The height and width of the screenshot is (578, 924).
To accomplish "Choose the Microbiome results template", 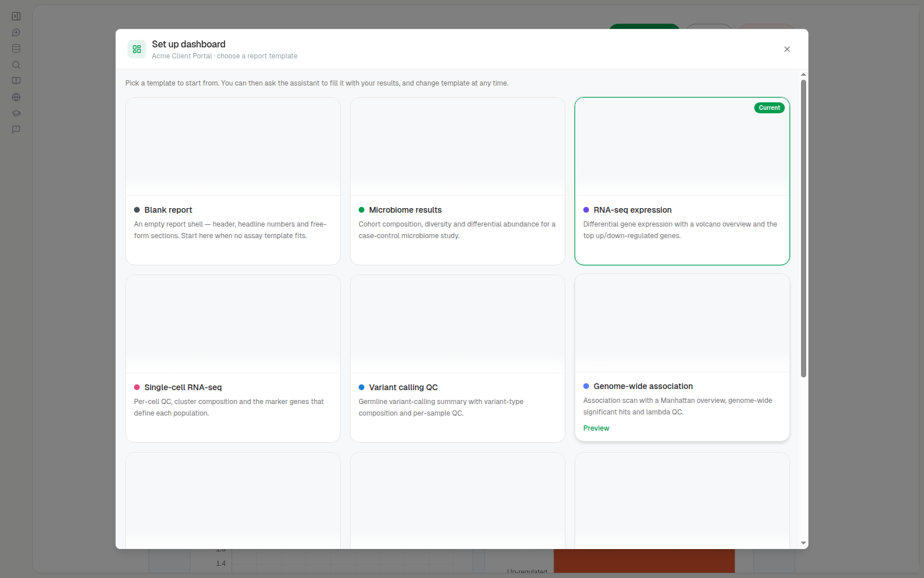I will 457,181.
